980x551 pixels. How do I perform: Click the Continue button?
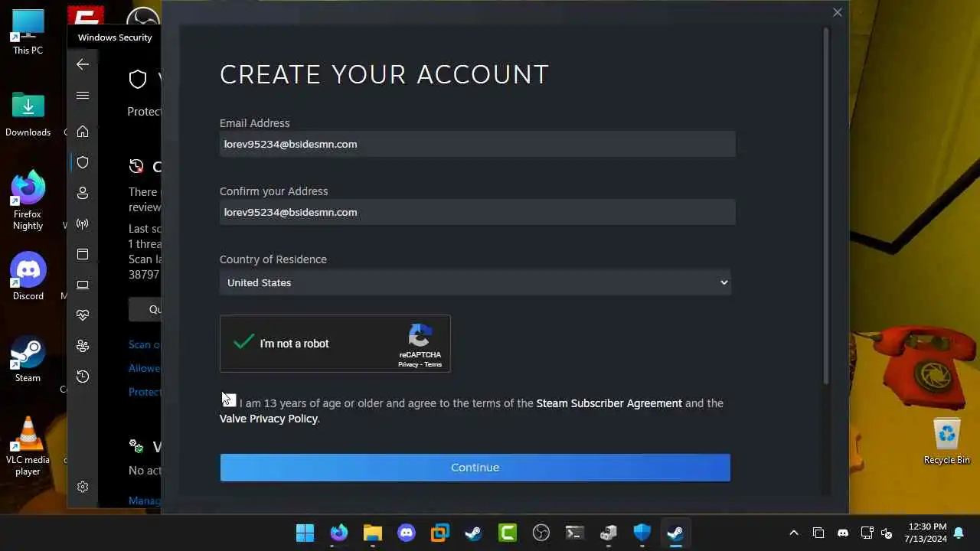coord(475,468)
